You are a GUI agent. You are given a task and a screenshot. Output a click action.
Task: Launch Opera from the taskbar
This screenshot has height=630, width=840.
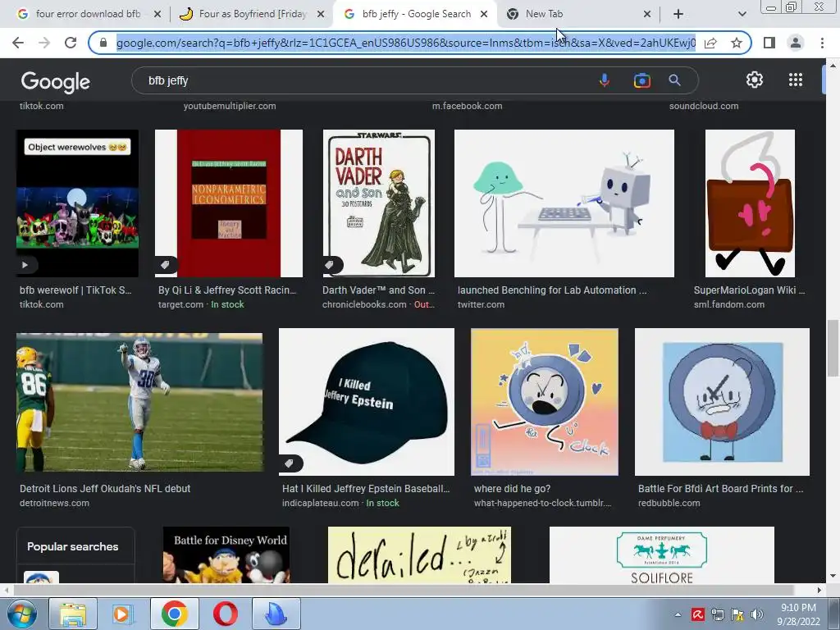(x=225, y=614)
